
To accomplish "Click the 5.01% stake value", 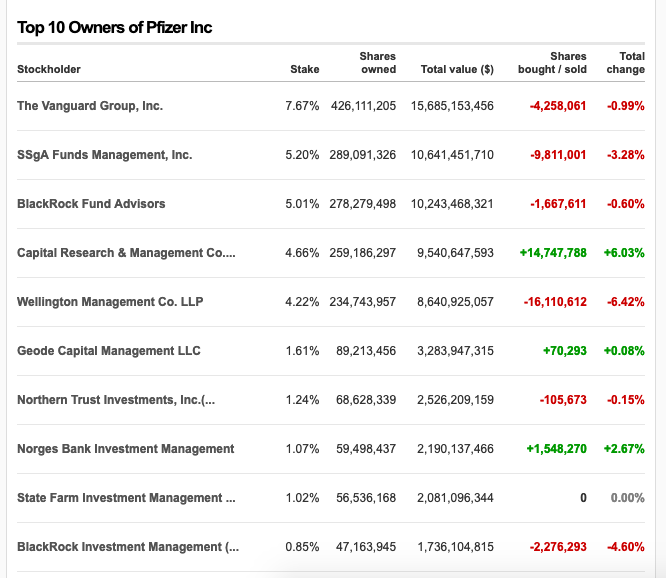I will pyautogui.click(x=302, y=204).
